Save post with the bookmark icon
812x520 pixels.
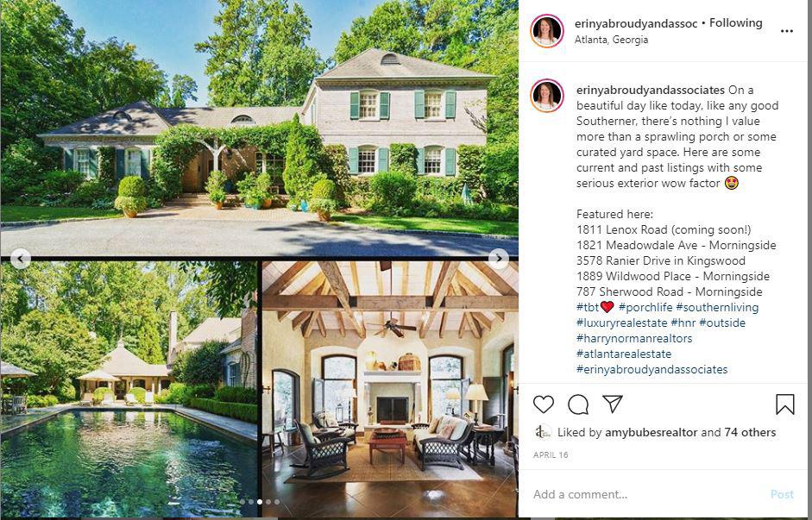(x=784, y=404)
